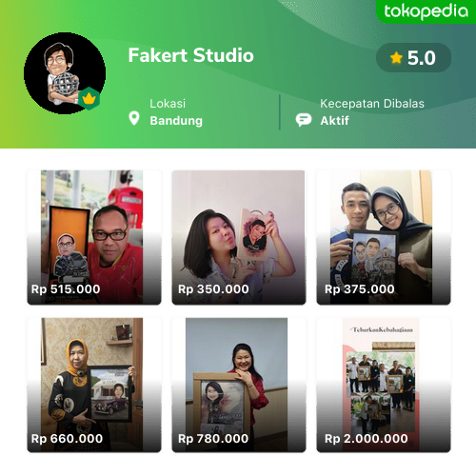Open the Rp 2.000.000 product thumbnail
The height and width of the screenshot is (476, 476).
pyautogui.click(x=384, y=385)
